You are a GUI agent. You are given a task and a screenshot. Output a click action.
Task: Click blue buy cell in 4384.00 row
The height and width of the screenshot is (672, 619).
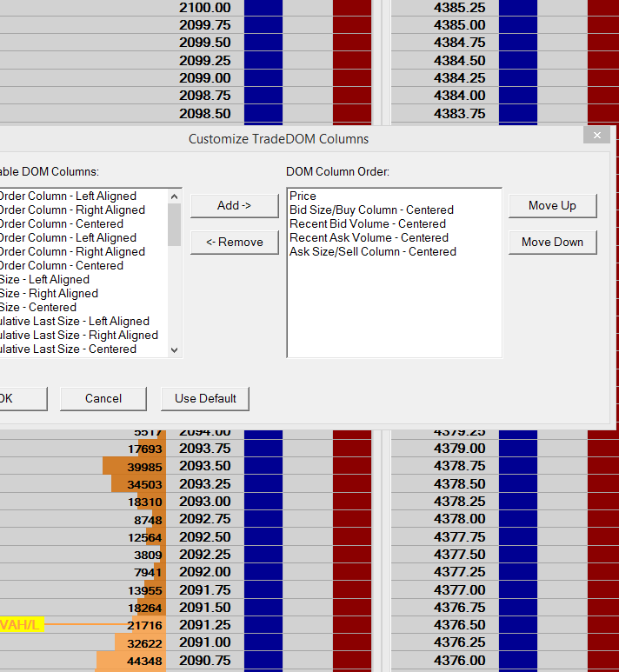coord(518,95)
